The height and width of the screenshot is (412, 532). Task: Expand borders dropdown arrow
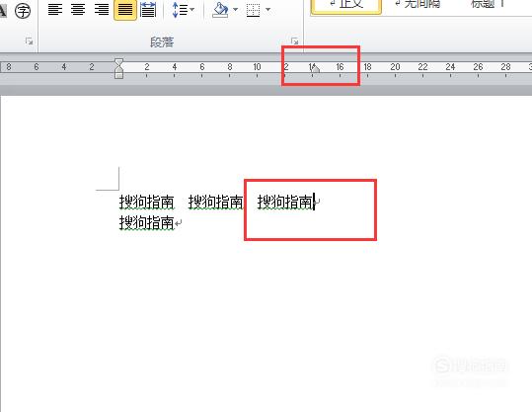(268, 10)
